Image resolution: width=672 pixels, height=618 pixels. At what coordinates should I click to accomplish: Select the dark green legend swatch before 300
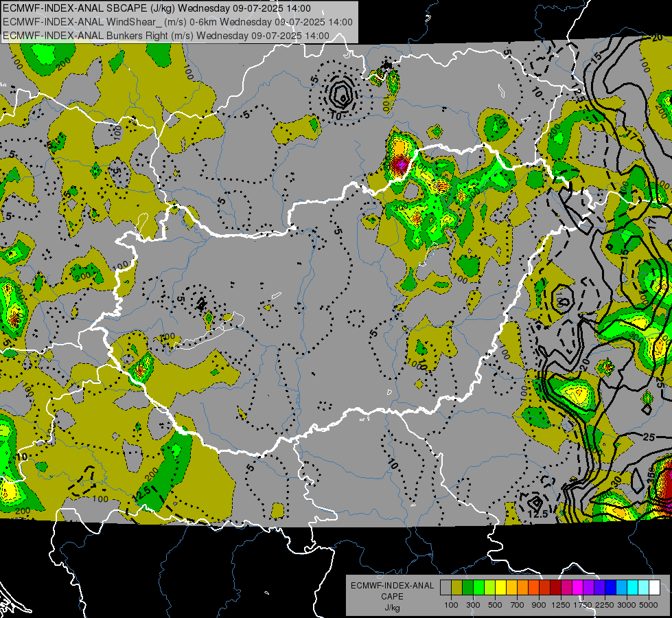point(467,588)
